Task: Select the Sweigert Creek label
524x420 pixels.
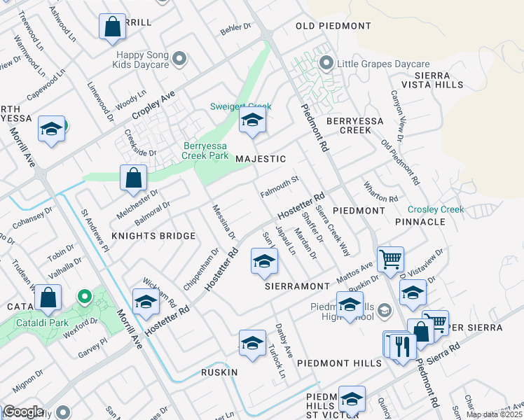Action: click(240, 106)
